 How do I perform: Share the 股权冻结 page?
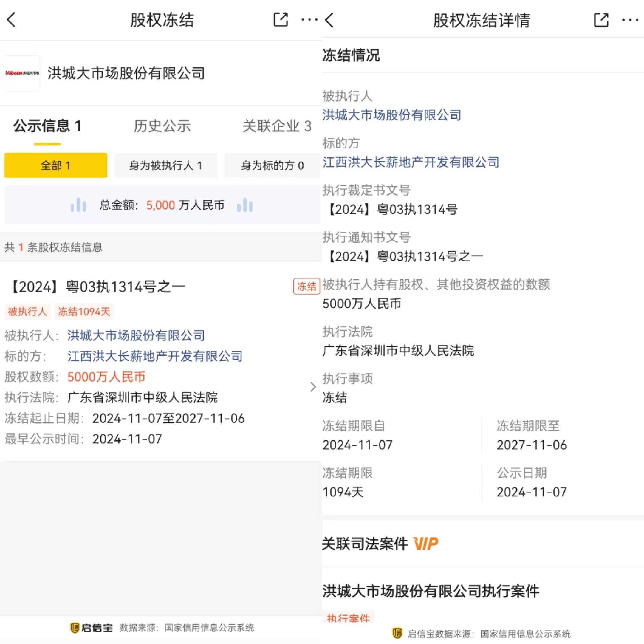[281, 20]
